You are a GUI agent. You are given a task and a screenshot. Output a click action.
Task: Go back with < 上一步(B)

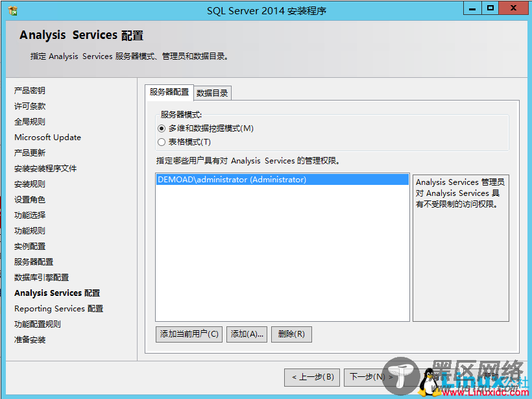click(x=312, y=378)
